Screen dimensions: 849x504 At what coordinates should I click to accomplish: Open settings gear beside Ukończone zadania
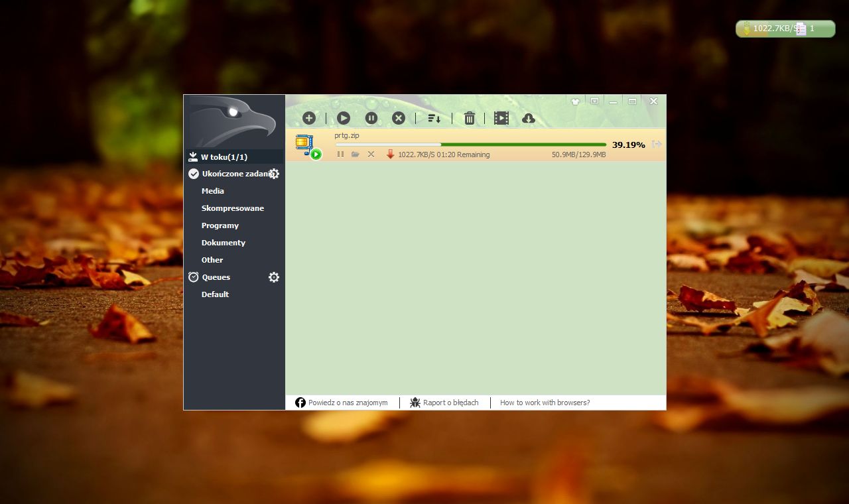pyautogui.click(x=273, y=174)
